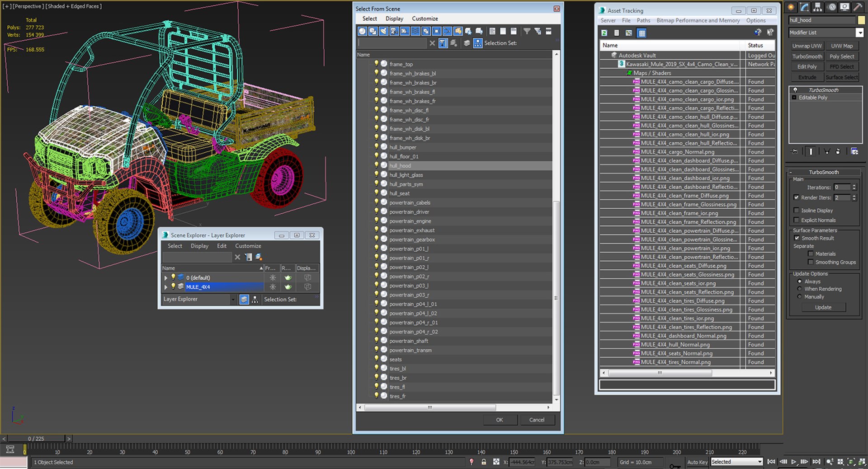This screenshot has height=469, width=868.
Task: Select the Always update option
Action: coord(799,281)
